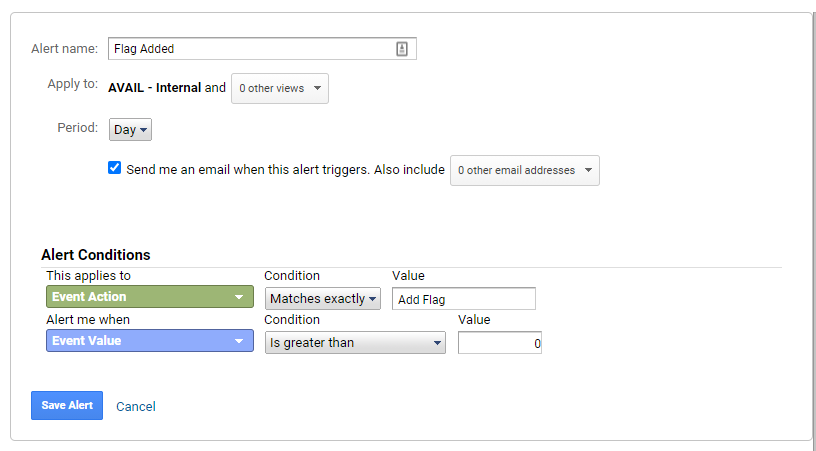The height and width of the screenshot is (451, 816).
Task: Toggle the send me an email checkbox
Action: [114, 167]
